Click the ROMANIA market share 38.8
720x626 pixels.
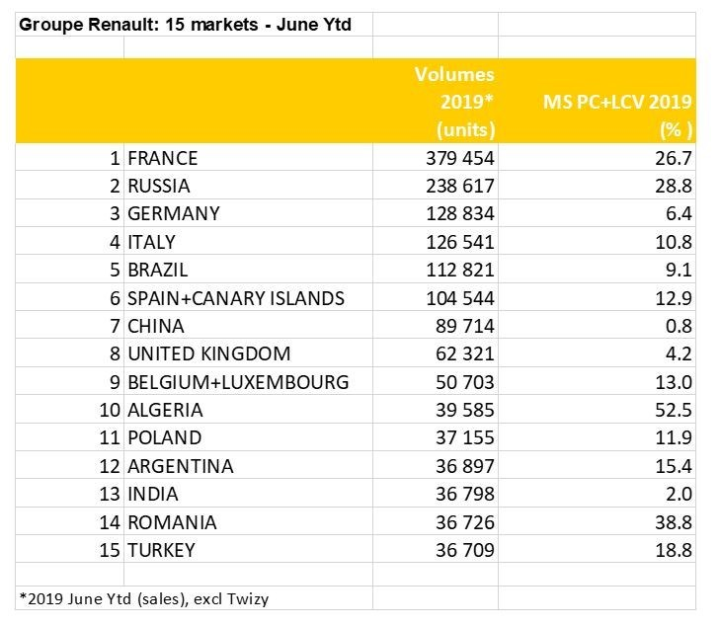[x=673, y=522]
